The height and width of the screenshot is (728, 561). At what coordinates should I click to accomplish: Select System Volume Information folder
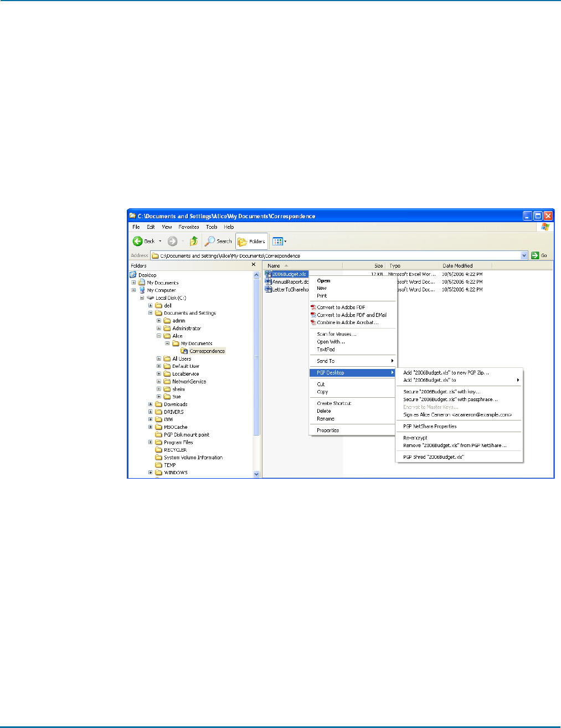pos(189,458)
